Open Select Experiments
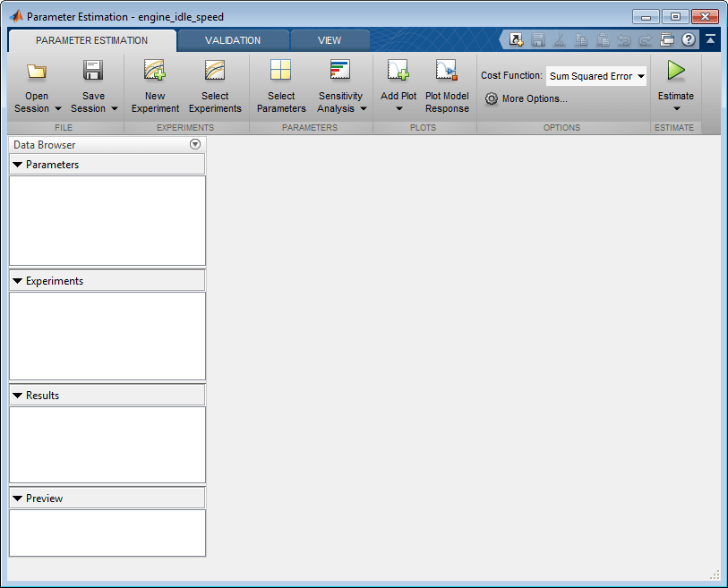 215,86
